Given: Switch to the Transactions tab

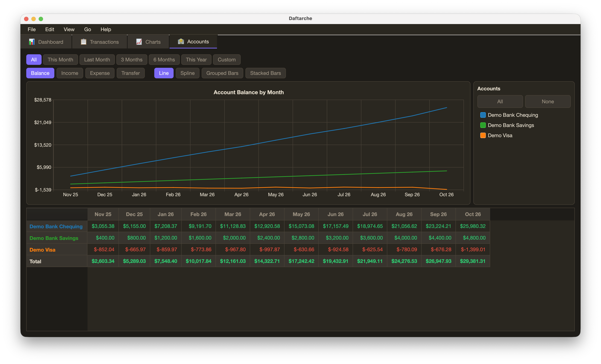Looking at the screenshot, I should click(x=100, y=42).
